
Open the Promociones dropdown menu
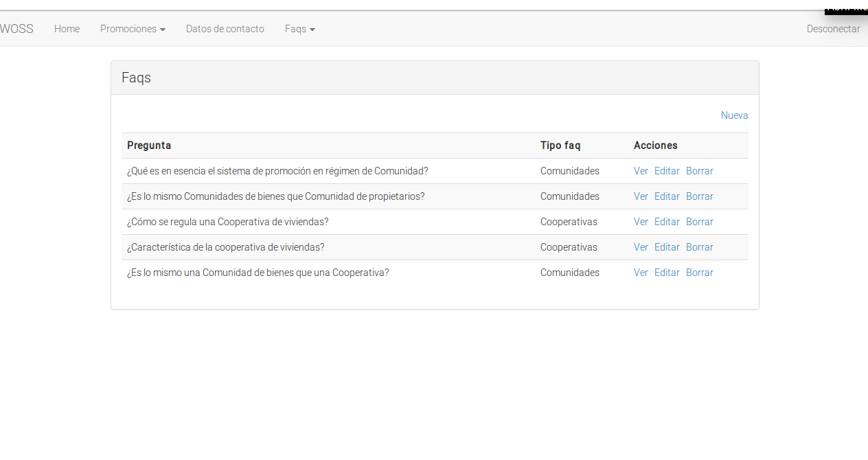point(133,29)
